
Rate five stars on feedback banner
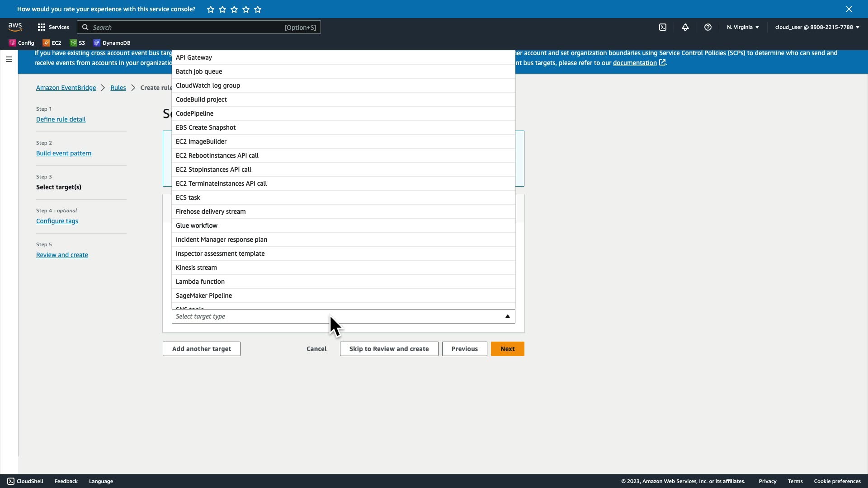pos(258,9)
